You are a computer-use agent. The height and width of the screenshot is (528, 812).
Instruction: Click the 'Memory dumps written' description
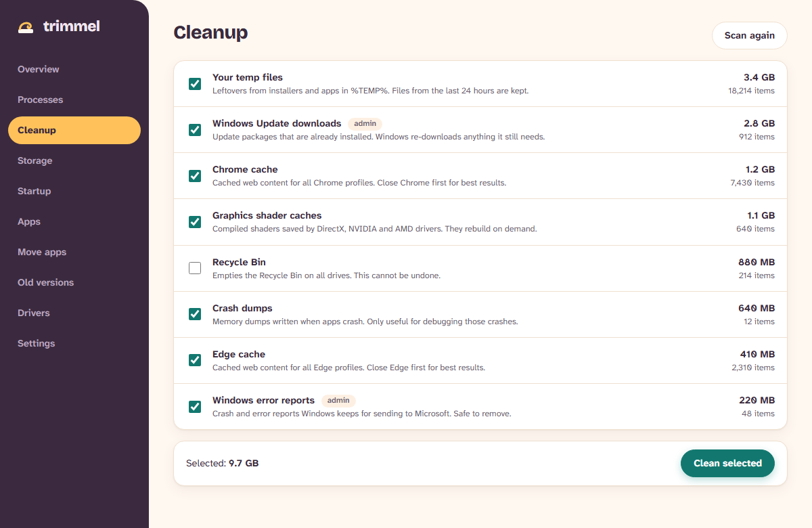(365, 322)
